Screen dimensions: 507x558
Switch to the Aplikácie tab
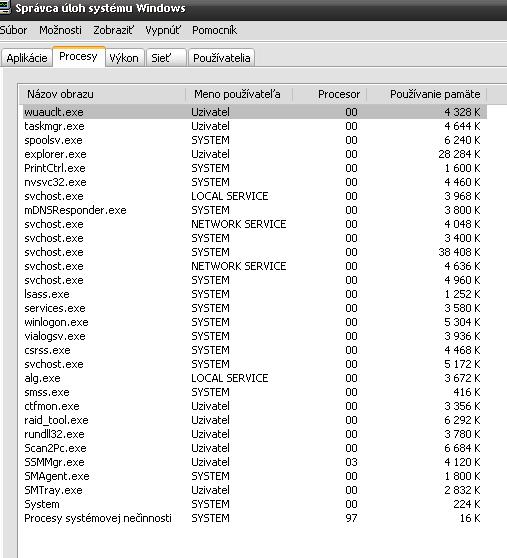pyautogui.click(x=27, y=58)
